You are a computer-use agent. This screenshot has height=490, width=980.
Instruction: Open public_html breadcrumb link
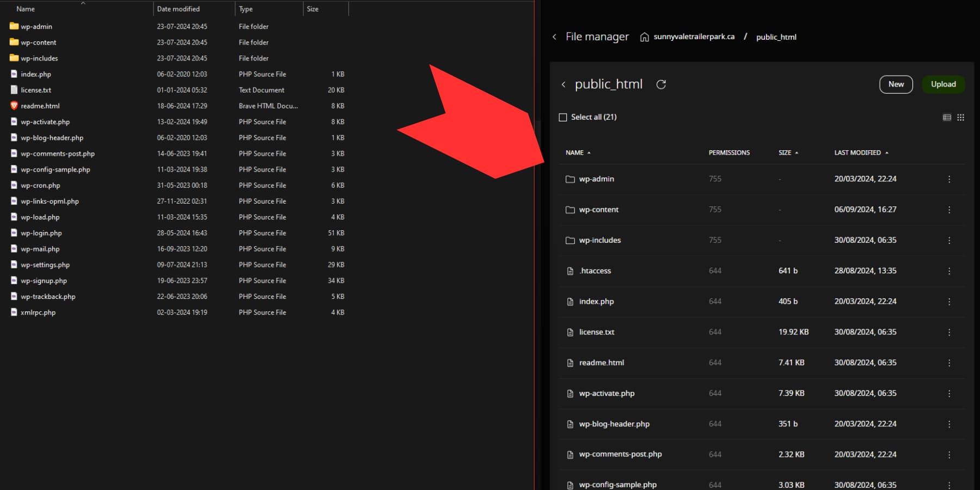point(776,37)
